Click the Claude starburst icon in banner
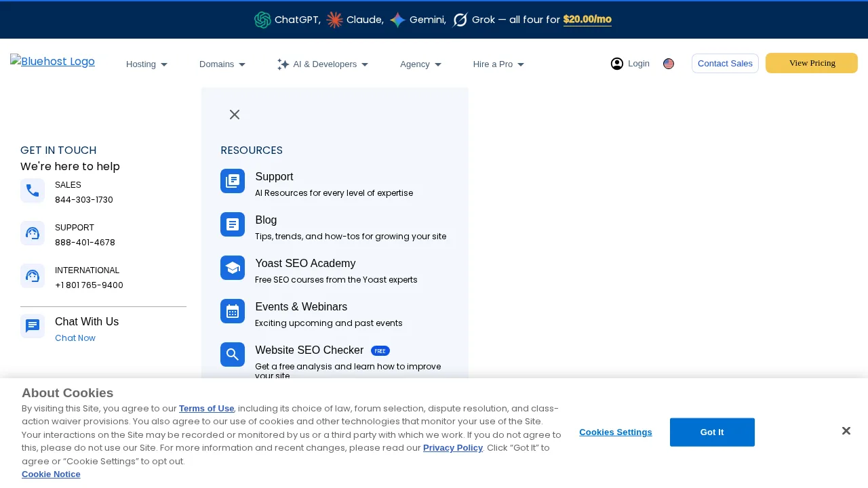The width and height of the screenshot is (868, 488). (x=334, y=20)
